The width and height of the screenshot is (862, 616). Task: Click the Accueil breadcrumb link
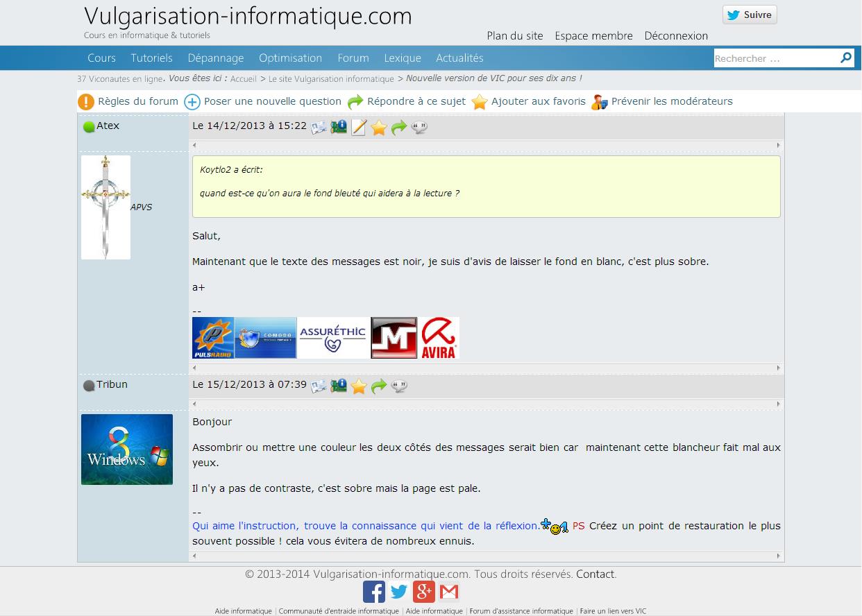pos(244,79)
